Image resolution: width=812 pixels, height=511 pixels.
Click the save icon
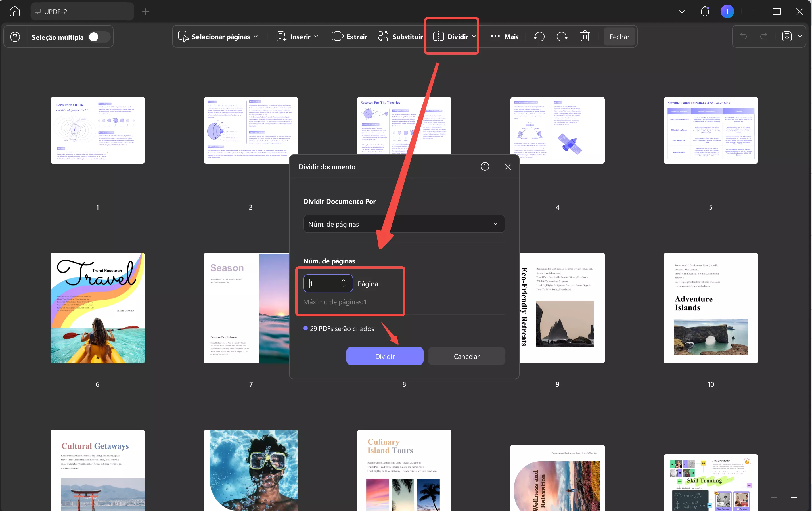[x=787, y=36]
